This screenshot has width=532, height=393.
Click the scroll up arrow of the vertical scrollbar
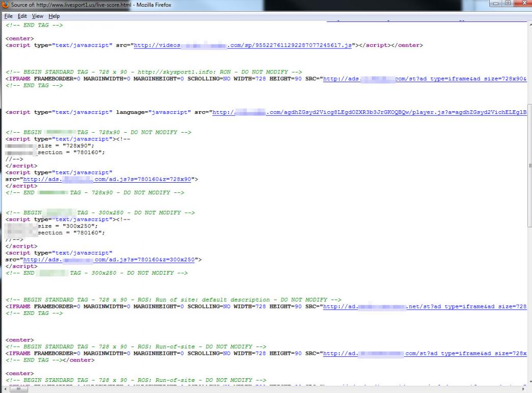tap(529, 25)
